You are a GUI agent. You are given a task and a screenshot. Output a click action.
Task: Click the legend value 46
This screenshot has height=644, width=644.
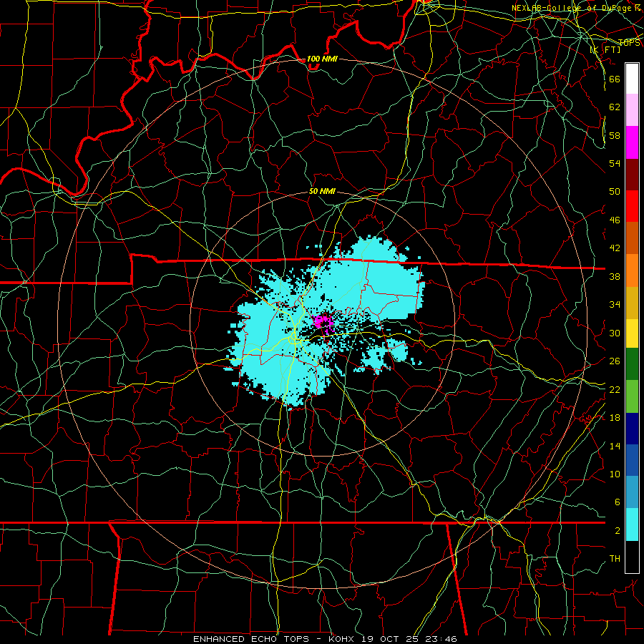point(615,220)
